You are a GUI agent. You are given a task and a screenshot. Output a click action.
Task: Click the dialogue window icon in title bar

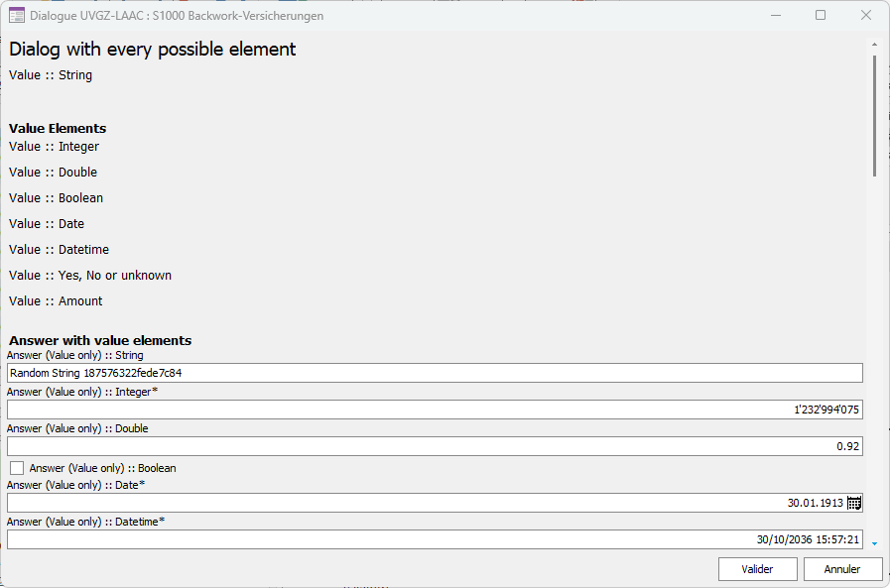tap(16, 16)
